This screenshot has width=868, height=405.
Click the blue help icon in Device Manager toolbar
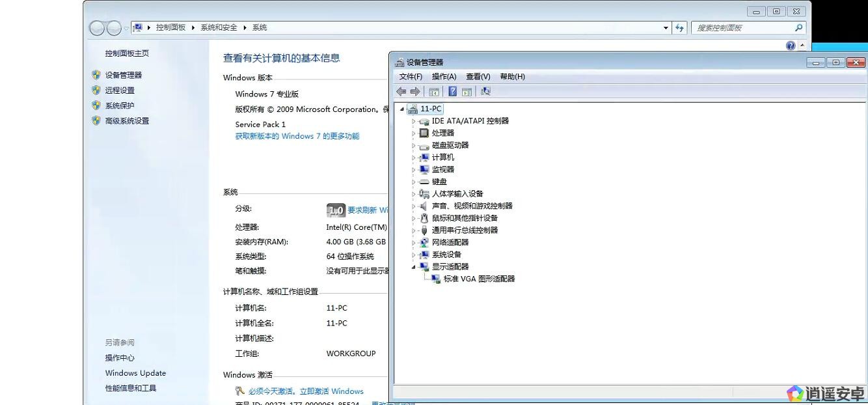(453, 92)
